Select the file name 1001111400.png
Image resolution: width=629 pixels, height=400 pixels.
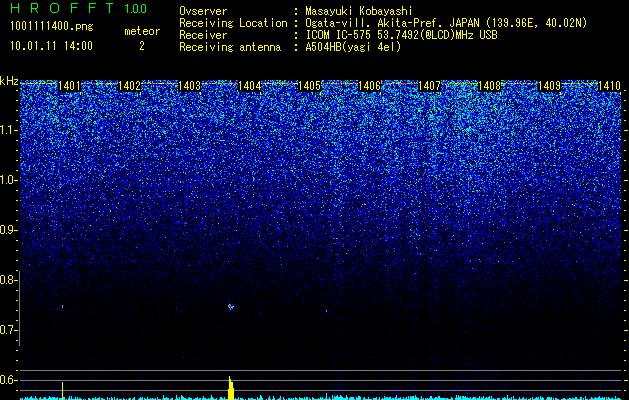(x=52, y=26)
